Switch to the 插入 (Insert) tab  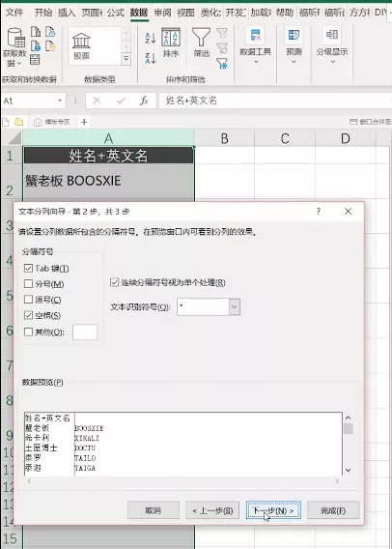click(x=67, y=13)
